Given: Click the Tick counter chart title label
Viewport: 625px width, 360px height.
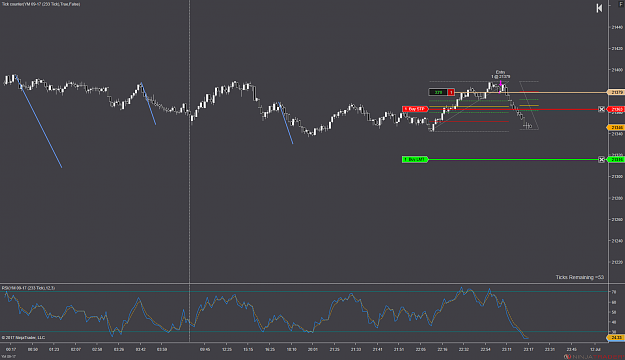Looking at the screenshot, I should pos(41,4).
